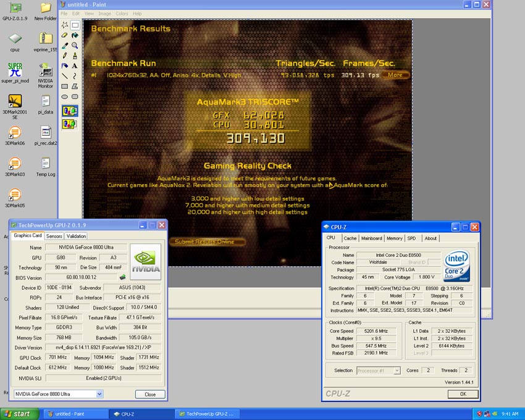Open the Help menu in Paint
Screen dimensions: 525x420
point(137,14)
